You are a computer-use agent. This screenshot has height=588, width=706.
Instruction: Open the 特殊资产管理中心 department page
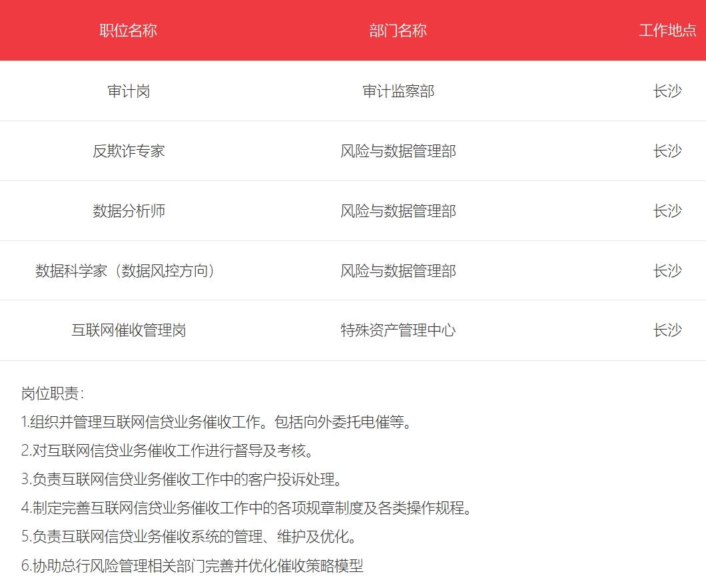click(398, 330)
